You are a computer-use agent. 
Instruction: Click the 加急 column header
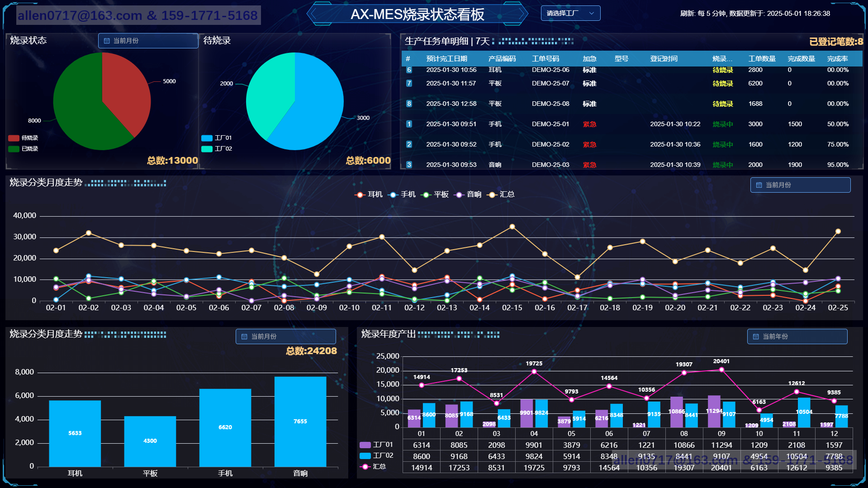click(x=589, y=59)
